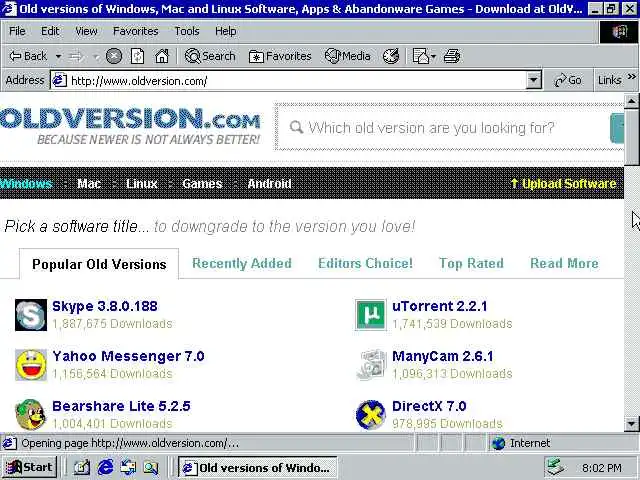Click the DirectX icon
640x480 pixels.
pyautogui.click(x=371, y=415)
